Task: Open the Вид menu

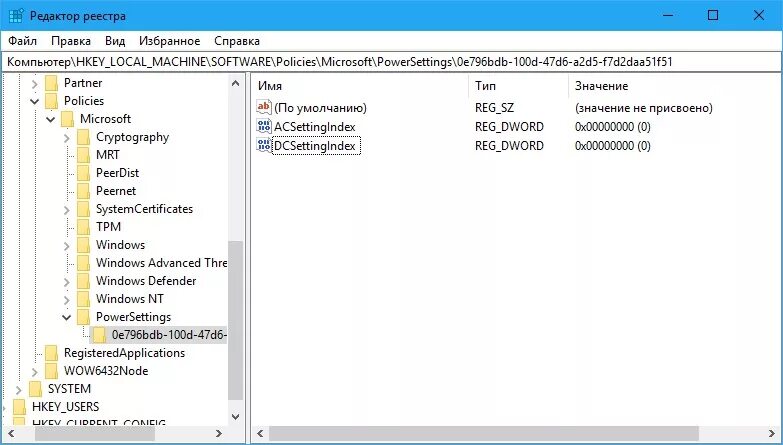Action: 115,41
